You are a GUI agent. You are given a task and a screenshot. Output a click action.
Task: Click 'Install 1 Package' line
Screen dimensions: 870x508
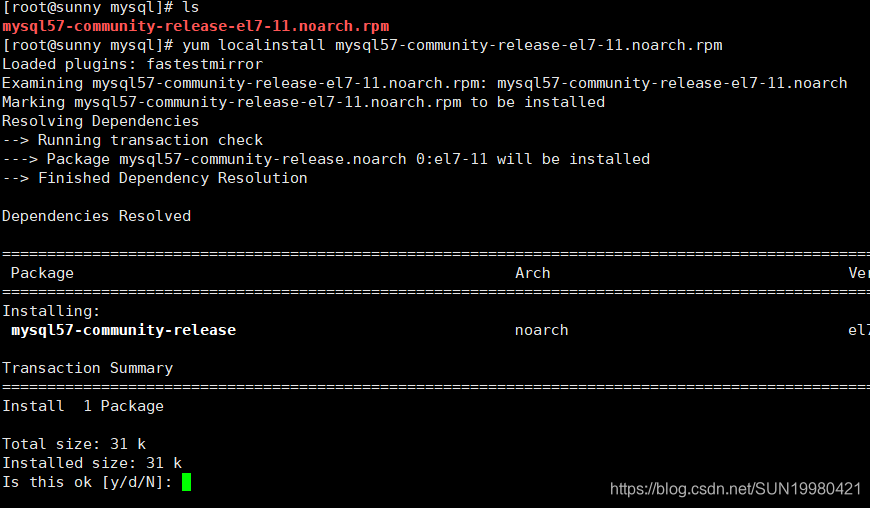83,407
